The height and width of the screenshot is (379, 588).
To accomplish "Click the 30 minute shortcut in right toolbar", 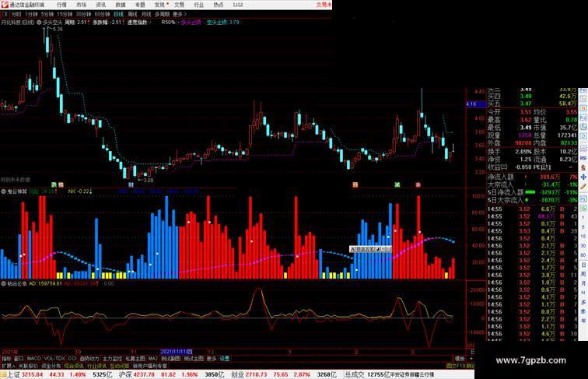I will click(583, 246).
